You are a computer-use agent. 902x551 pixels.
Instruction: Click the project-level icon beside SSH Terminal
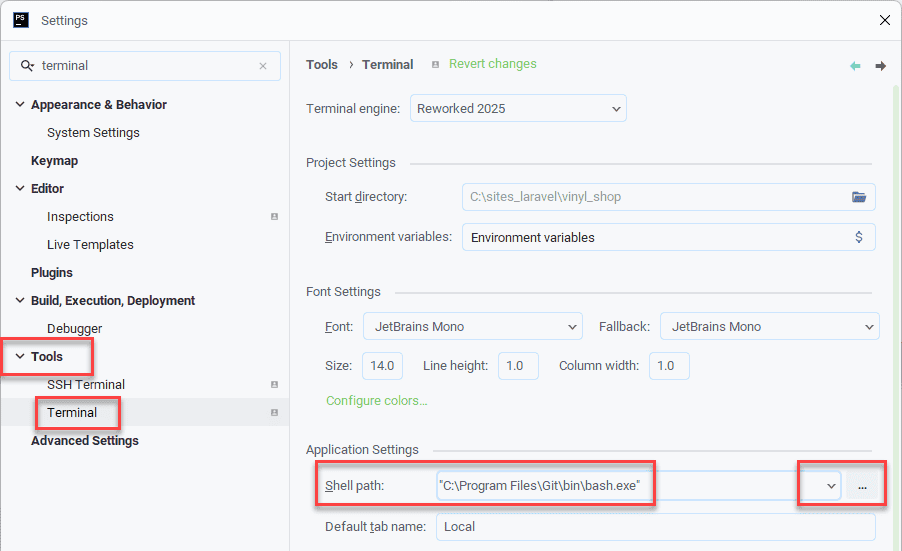click(x=274, y=385)
